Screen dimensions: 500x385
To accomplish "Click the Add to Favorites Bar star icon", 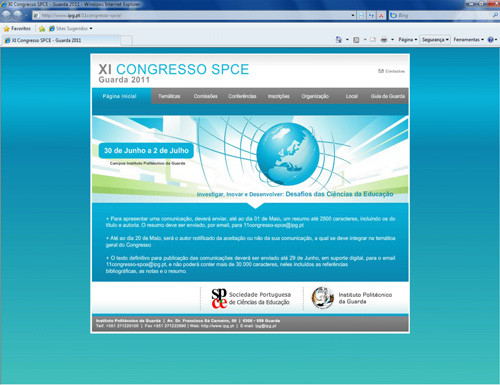I will click(x=42, y=29).
